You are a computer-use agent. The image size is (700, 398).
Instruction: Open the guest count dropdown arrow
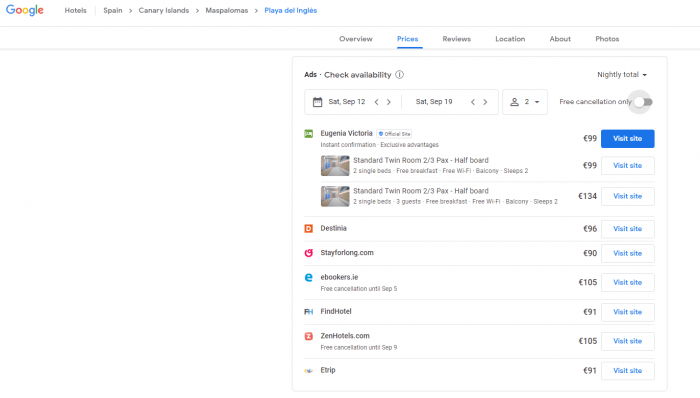tap(537, 102)
